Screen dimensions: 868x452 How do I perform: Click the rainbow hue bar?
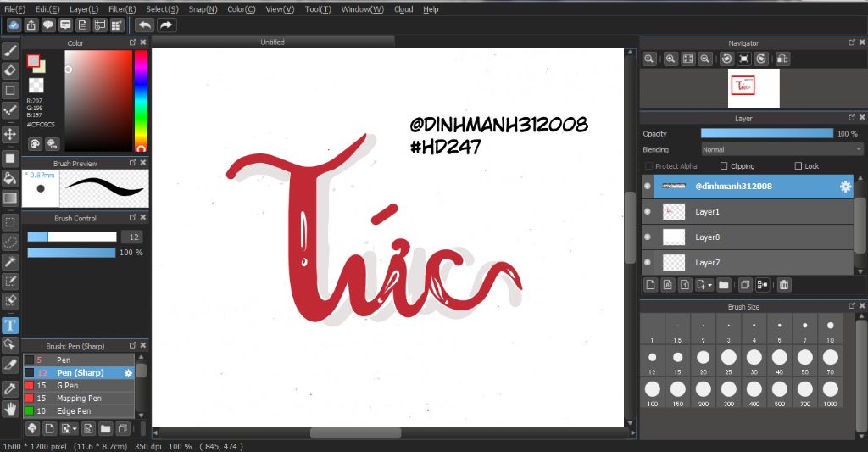pyautogui.click(x=141, y=101)
